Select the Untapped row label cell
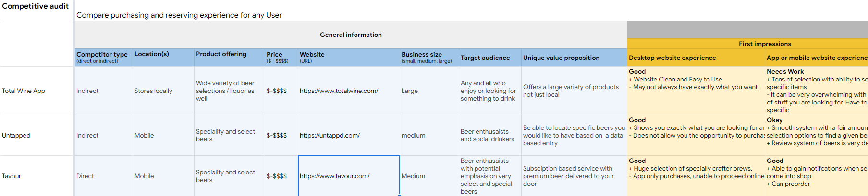This screenshot has height=196, width=868. 16,136
